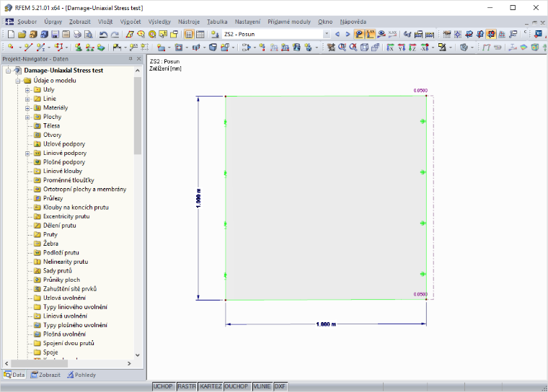Select Klouby na koncích prutu item

76,208
